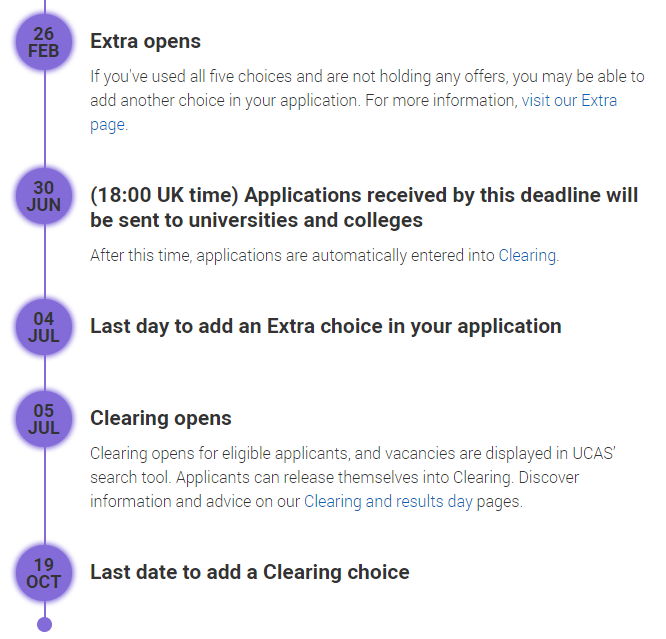
Task: Click the 'Clearing opens' heading
Action: (x=161, y=418)
